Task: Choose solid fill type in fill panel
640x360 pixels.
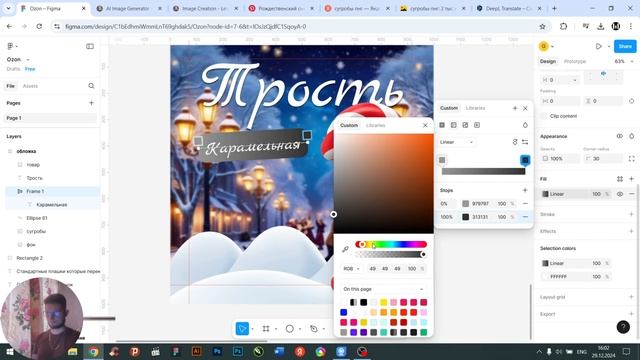Action: point(442,125)
